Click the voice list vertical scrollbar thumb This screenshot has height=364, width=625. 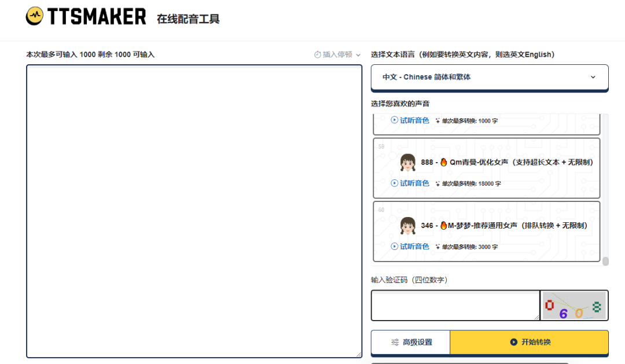[605, 261]
